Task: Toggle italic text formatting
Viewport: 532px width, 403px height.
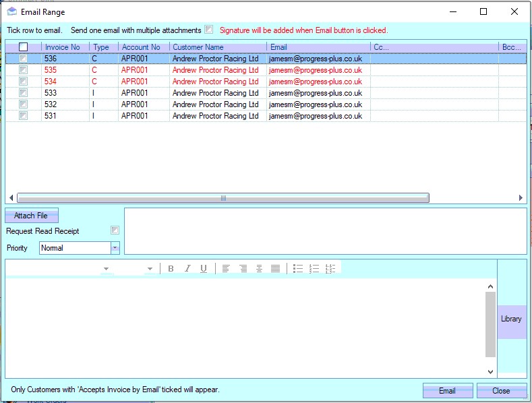Action: tap(187, 268)
